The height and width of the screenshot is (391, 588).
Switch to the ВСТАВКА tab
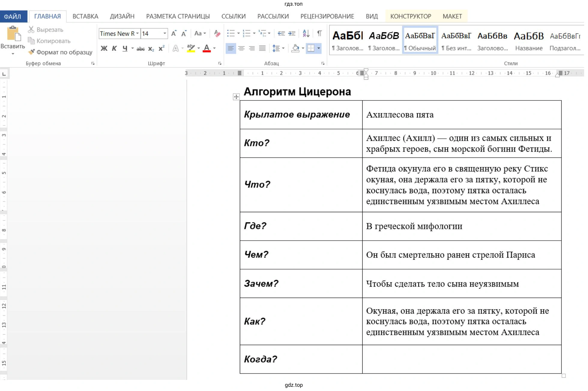click(85, 17)
